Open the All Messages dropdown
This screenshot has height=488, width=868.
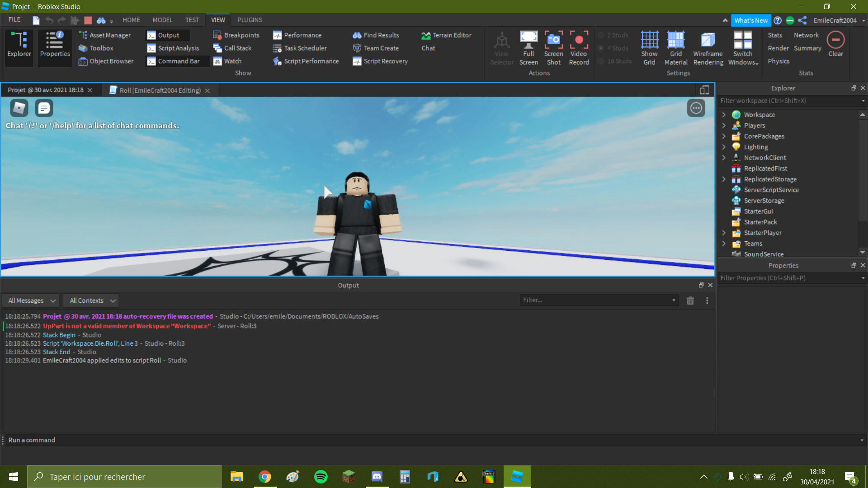(x=31, y=300)
